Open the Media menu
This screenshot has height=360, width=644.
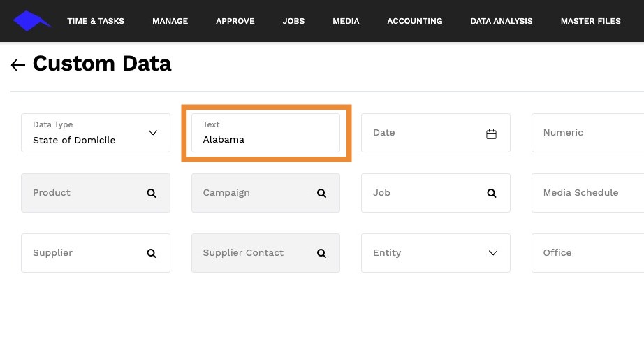pyautogui.click(x=346, y=21)
